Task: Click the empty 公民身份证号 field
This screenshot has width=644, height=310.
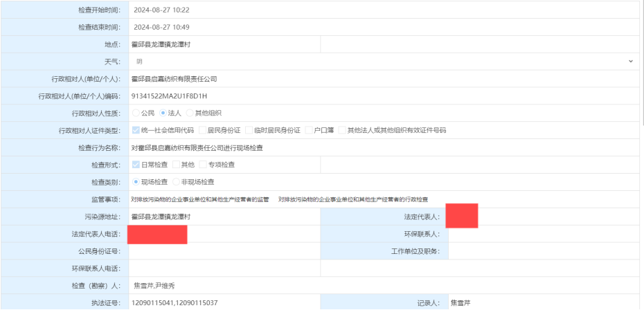Action: pos(224,251)
